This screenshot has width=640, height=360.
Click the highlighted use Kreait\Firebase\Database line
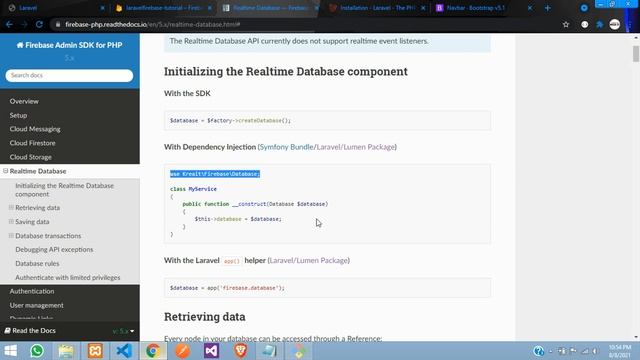tap(215, 174)
